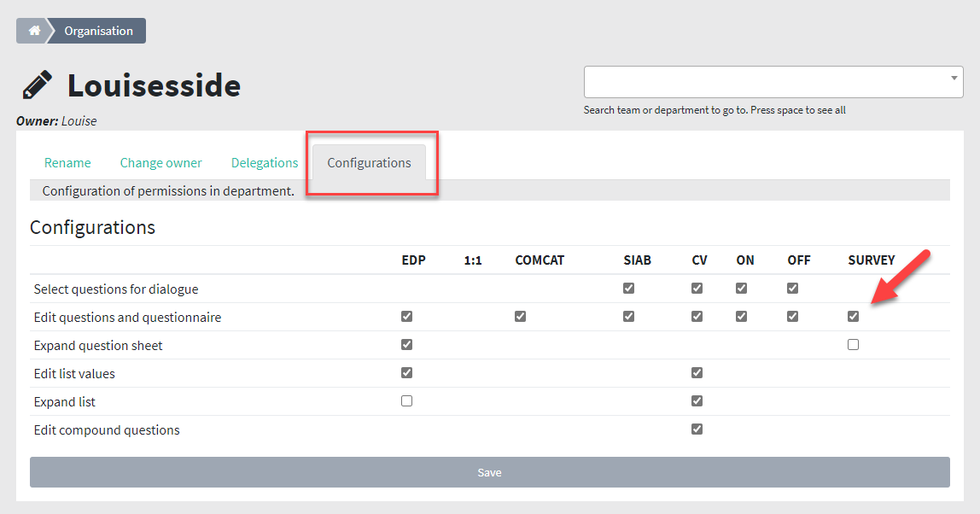Click the ON column header

745,260
